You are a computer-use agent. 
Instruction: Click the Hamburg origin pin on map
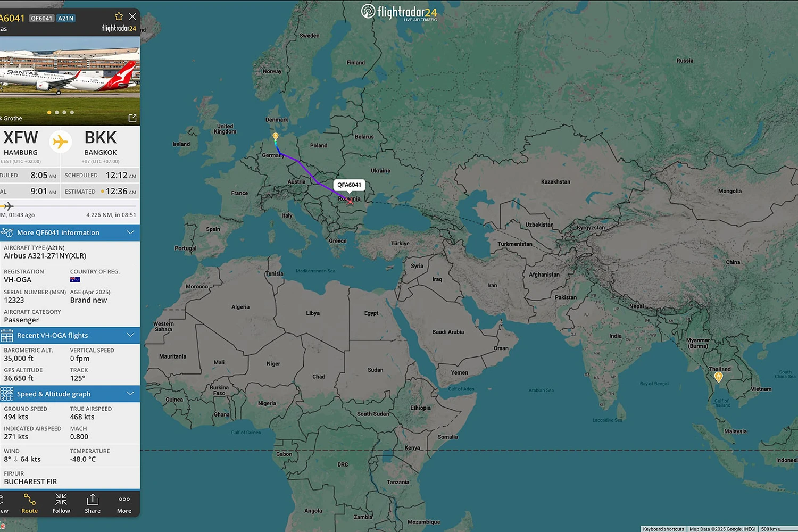coord(276,137)
